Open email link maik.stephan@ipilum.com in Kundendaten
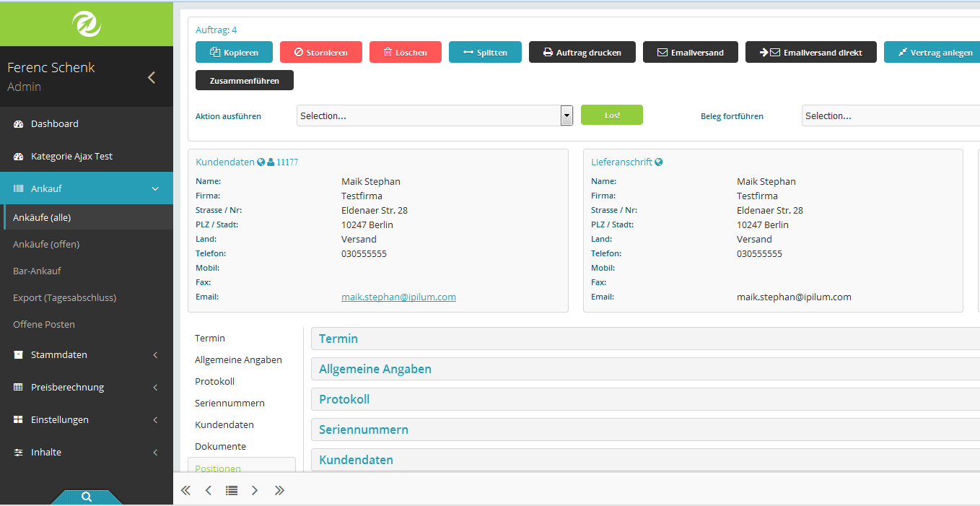Image resolution: width=980 pixels, height=506 pixels. [398, 297]
